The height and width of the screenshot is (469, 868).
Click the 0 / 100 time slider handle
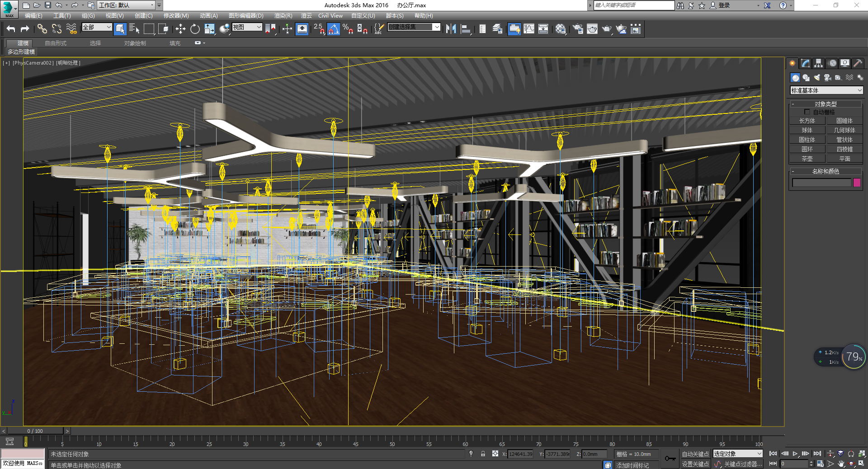(x=35, y=431)
